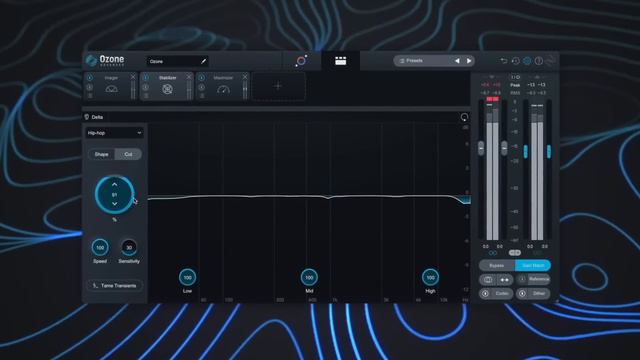The width and height of the screenshot is (640, 360).
Task: Toggle the Stabilizer module power button
Action: point(146,78)
